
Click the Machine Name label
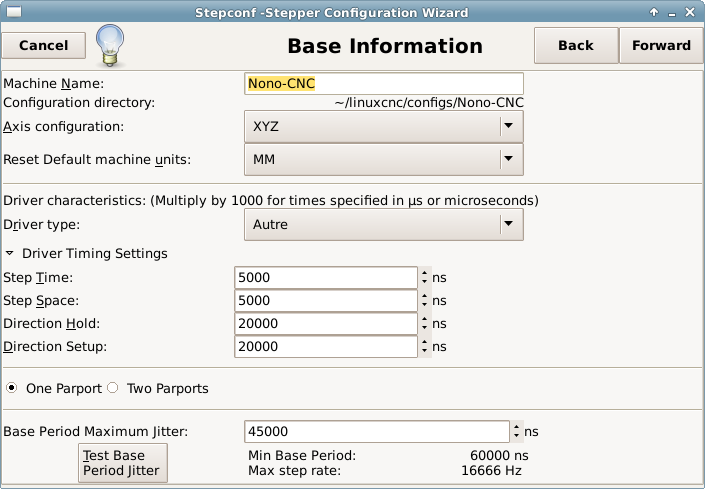pos(54,84)
